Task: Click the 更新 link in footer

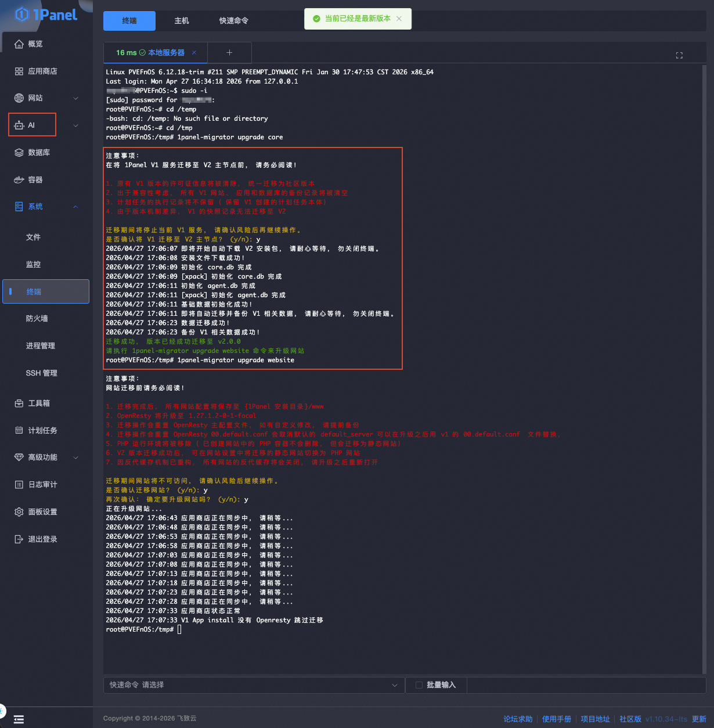Action: pyautogui.click(x=699, y=719)
